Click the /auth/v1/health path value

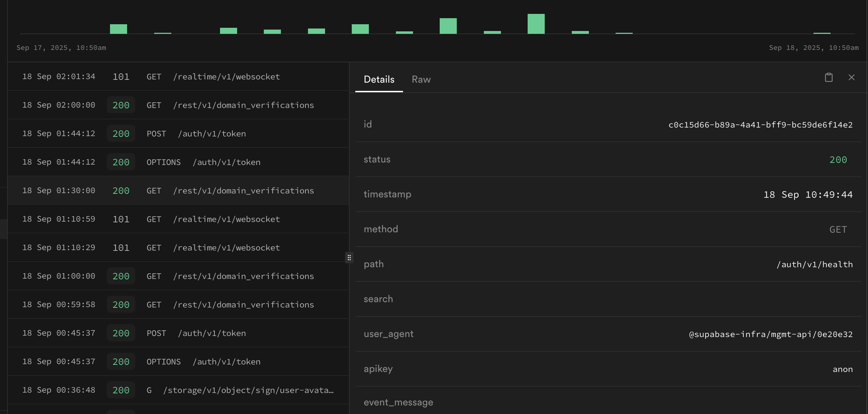coord(815,264)
